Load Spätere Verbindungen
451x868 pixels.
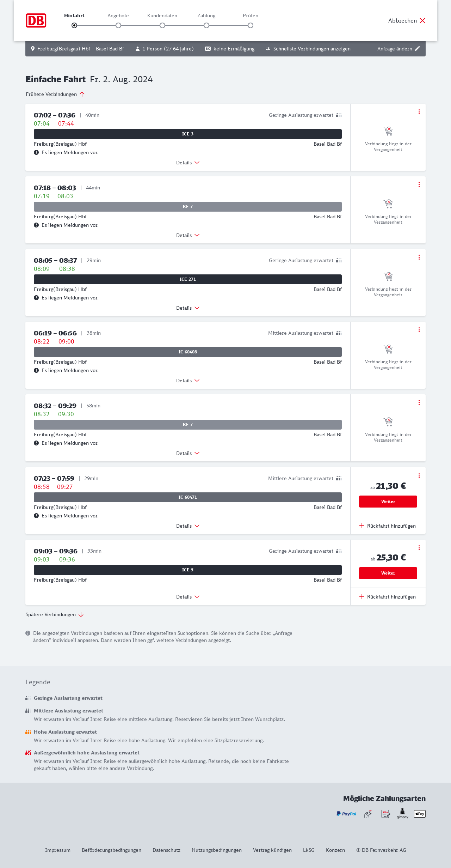coord(54,614)
